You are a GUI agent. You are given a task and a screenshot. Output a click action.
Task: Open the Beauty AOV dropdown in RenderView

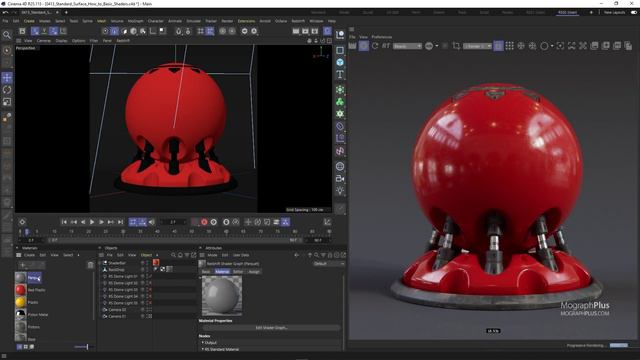407,46
